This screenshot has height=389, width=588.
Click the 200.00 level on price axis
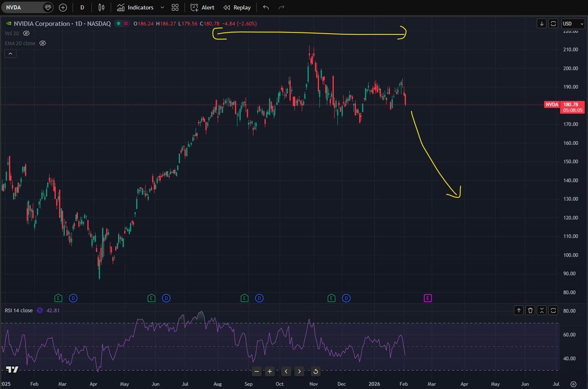(x=570, y=68)
